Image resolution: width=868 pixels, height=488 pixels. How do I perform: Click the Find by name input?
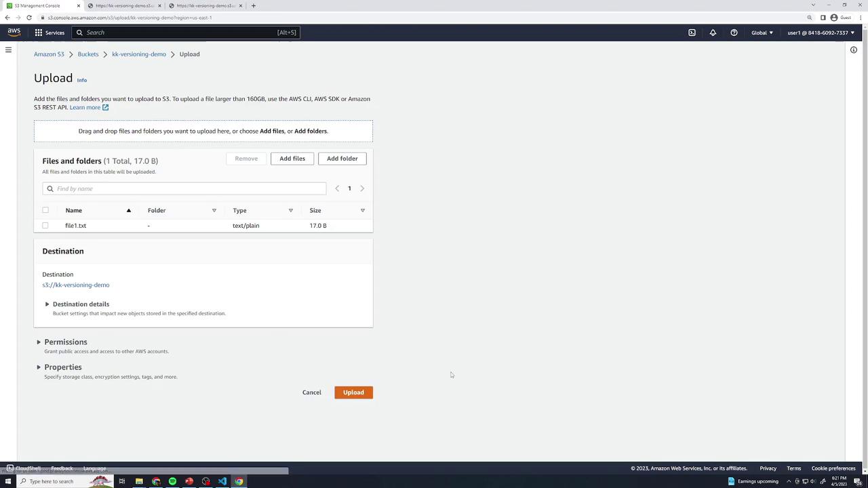[x=184, y=188]
